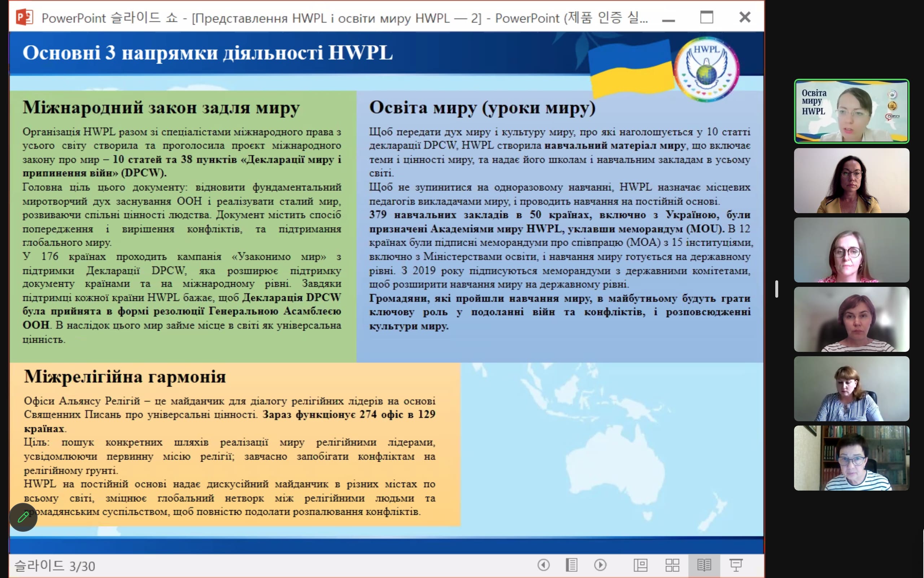This screenshot has width=924, height=578.
Task: Open the slide menu list icon
Action: [x=572, y=565]
